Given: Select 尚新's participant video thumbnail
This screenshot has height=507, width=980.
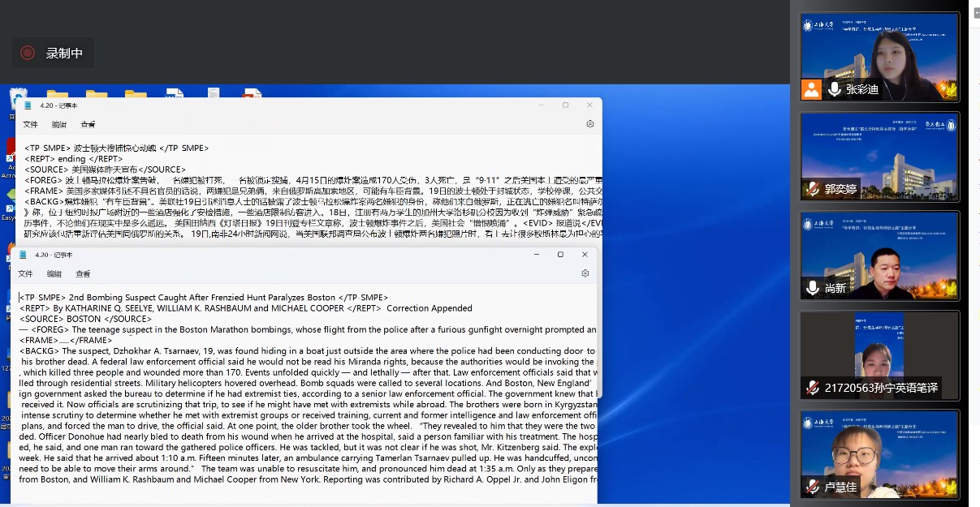Looking at the screenshot, I should tap(879, 256).
